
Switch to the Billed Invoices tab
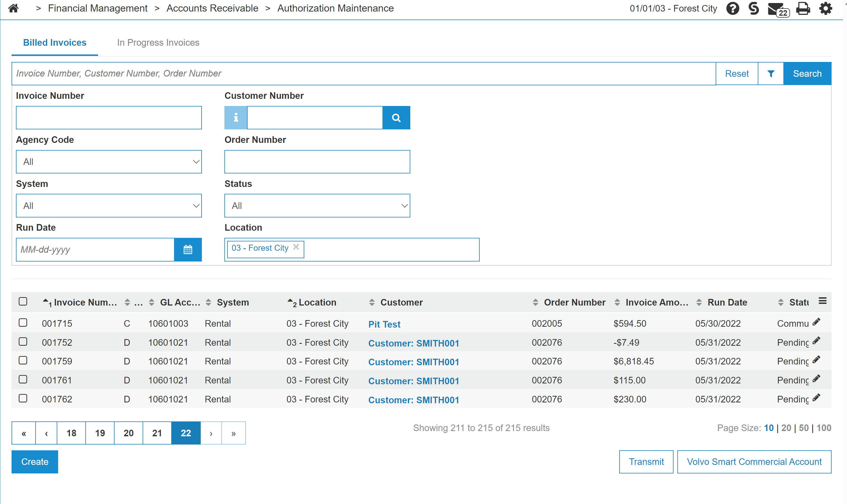(55, 43)
